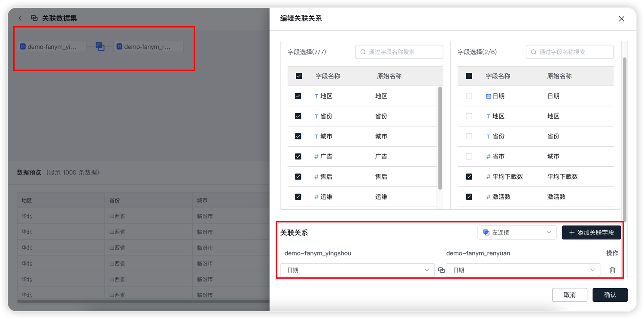Screen dimensions: 644x319
Task: Click the join icon inside 左连接 dropdown
Action: 486,232
